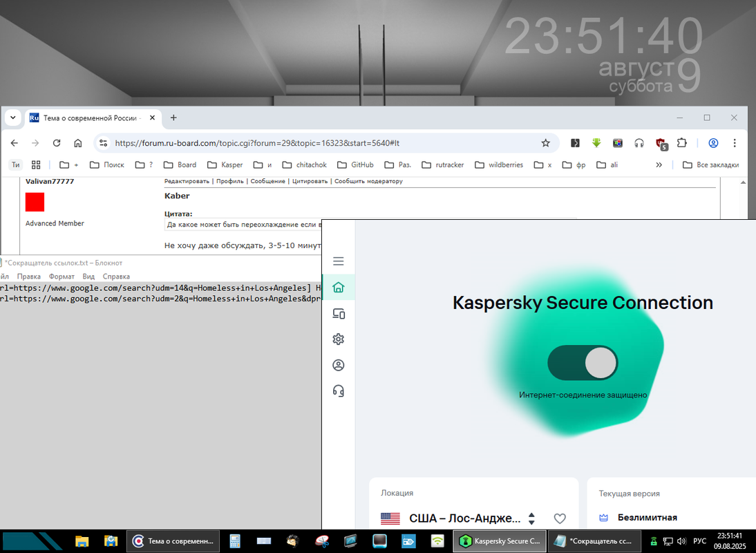This screenshot has width=756, height=553.
Task: Open the 'Формат' menu in Notepad
Action: [x=62, y=276]
